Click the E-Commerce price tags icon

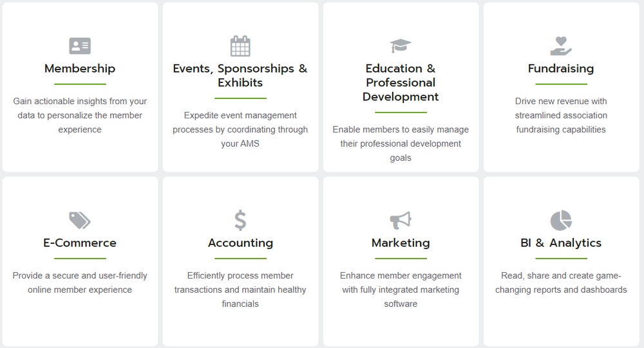click(80, 221)
